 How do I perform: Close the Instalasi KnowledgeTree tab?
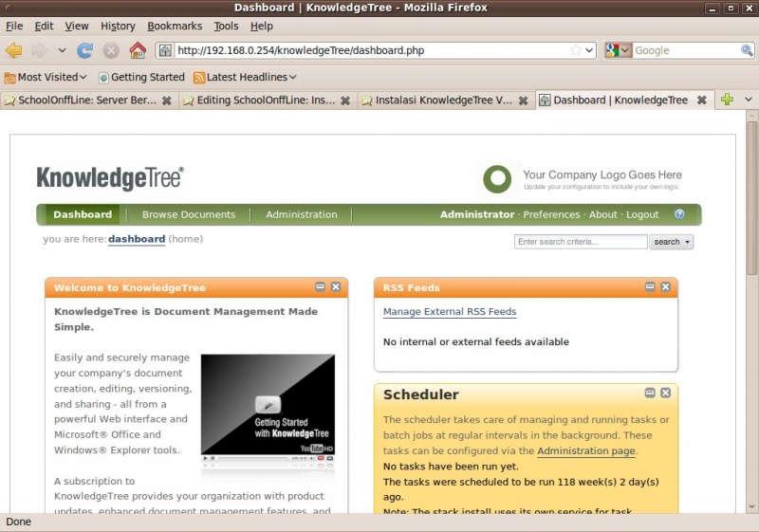click(524, 101)
